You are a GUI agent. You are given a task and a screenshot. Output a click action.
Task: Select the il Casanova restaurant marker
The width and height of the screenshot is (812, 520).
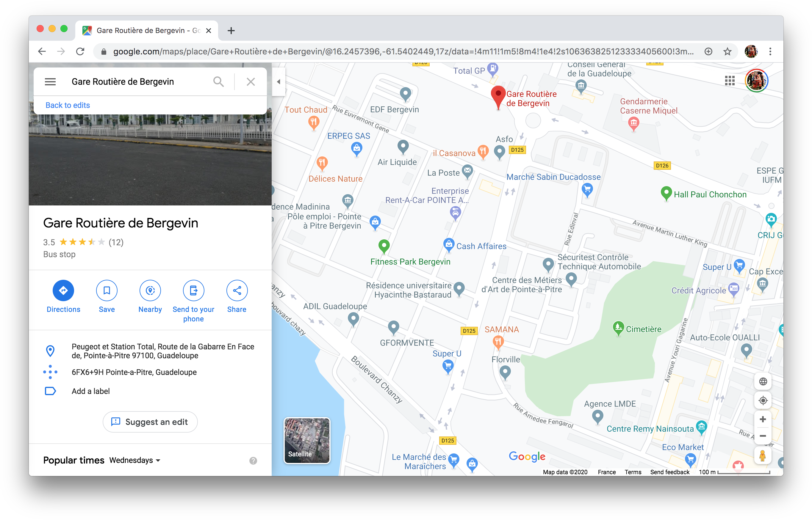point(483,152)
